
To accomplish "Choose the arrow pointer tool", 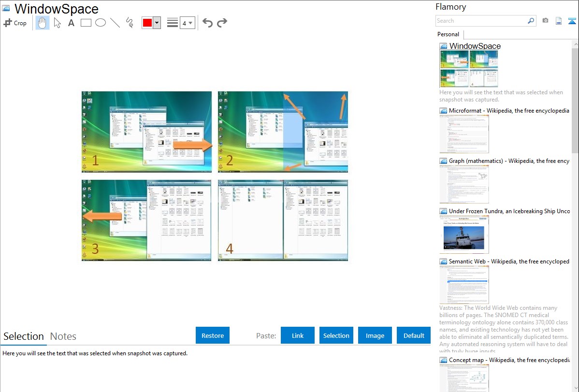I will [57, 23].
